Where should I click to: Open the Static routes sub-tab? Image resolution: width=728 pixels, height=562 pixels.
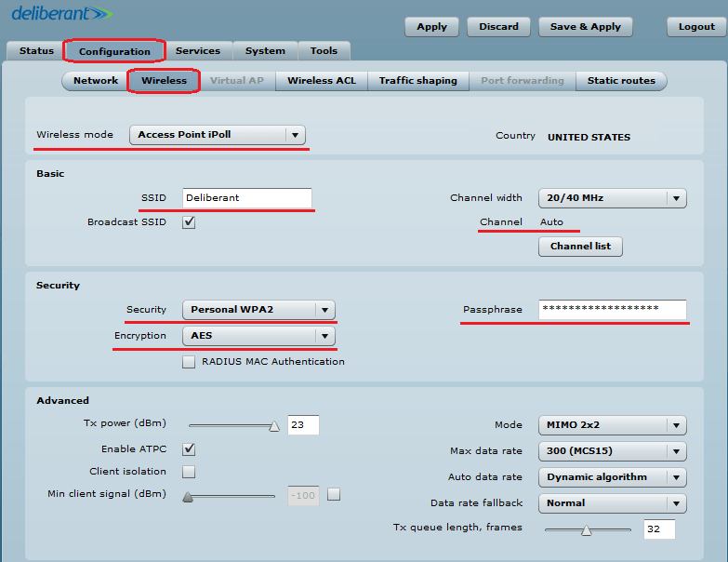[x=621, y=81]
